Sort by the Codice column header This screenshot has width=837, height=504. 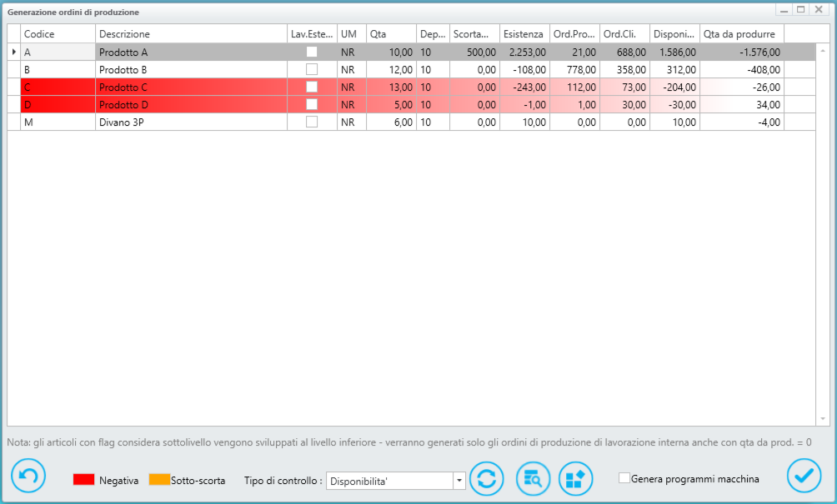[x=58, y=33]
